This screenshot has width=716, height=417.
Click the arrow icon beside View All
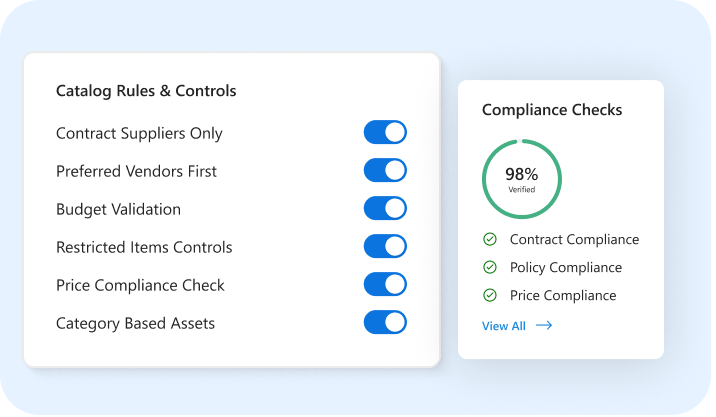point(544,325)
